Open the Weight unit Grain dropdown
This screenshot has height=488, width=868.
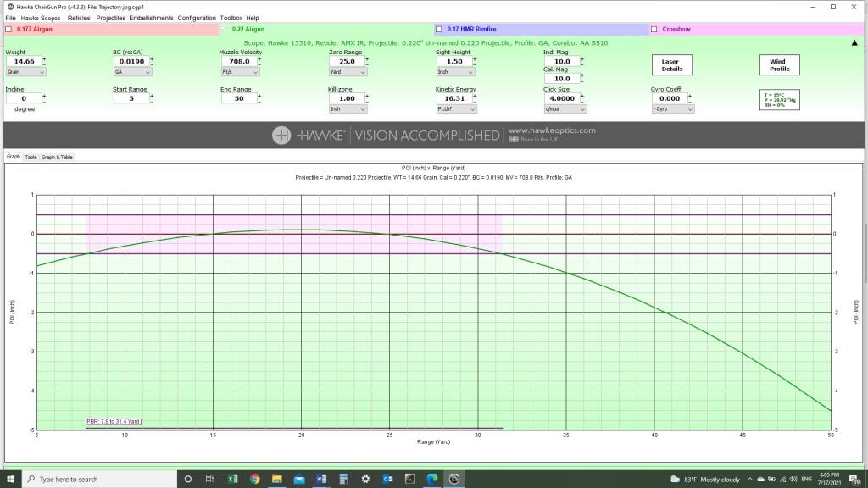(x=26, y=72)
